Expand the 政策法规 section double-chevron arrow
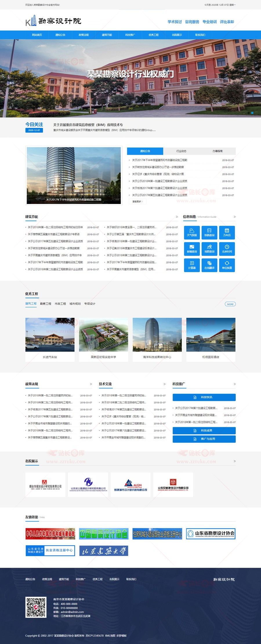 click(x=91, y=384)
